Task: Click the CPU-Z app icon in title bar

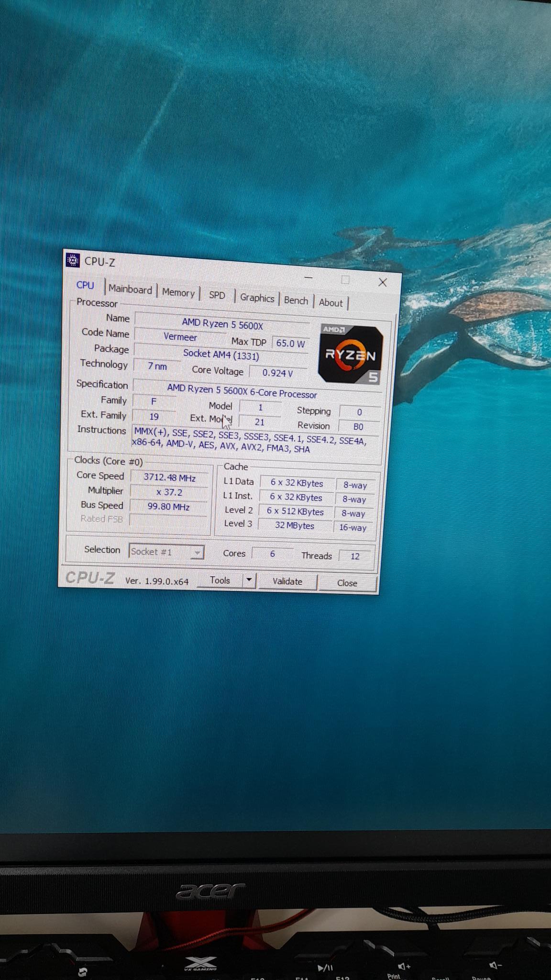Action: pyautogui.click(x=73, y=260)
